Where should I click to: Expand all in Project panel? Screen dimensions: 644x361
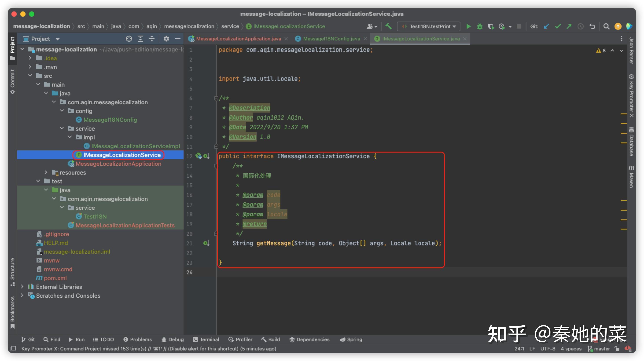tap(140, 39)
